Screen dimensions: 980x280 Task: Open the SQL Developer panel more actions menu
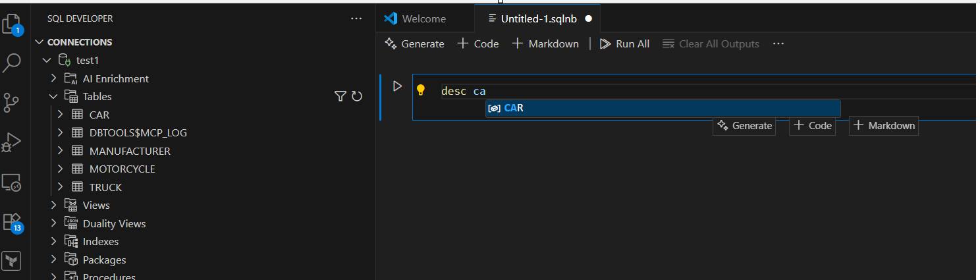(x=356, y=18)
